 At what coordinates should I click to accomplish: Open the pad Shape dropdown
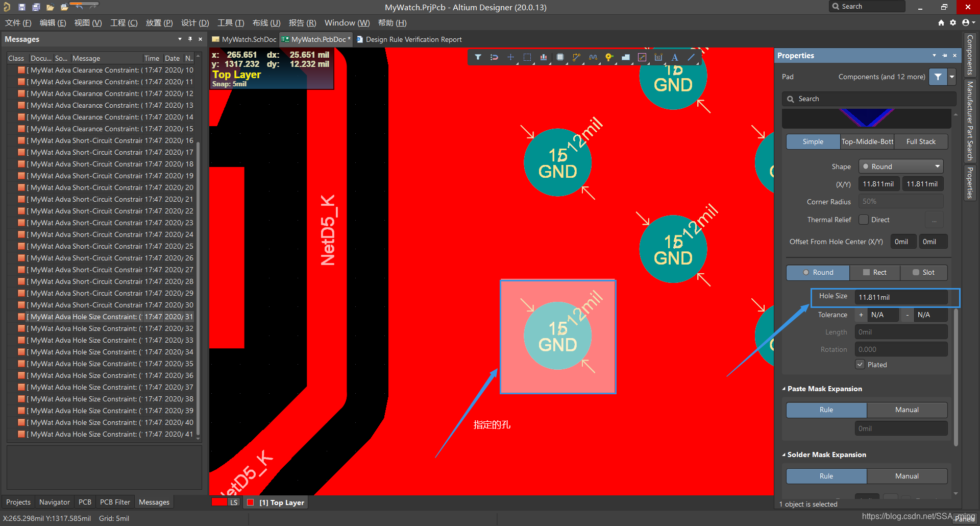pos(901,166)
